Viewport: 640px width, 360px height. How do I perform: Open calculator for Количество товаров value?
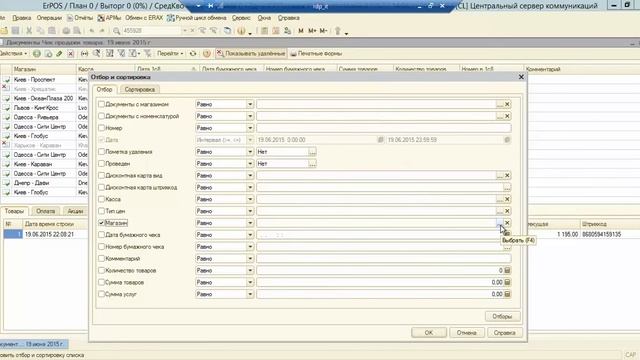507,270
